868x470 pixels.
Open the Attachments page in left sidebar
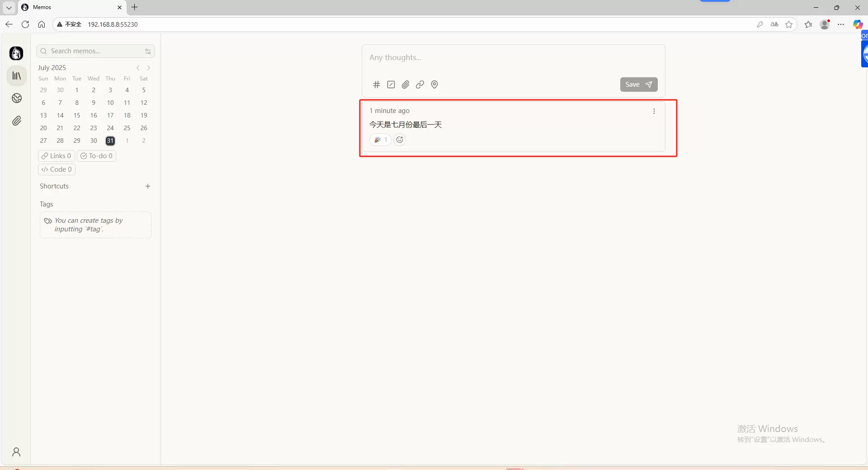(x=17, y=121)
